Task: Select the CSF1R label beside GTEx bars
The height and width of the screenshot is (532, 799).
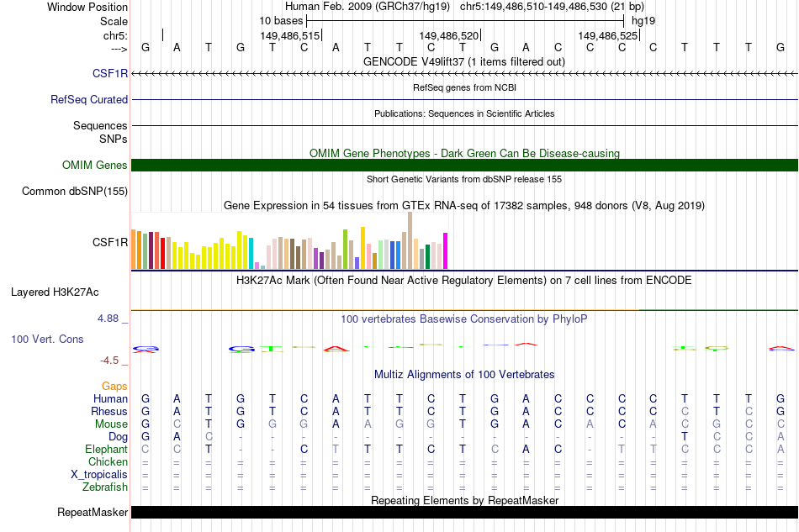Action: 110,242
